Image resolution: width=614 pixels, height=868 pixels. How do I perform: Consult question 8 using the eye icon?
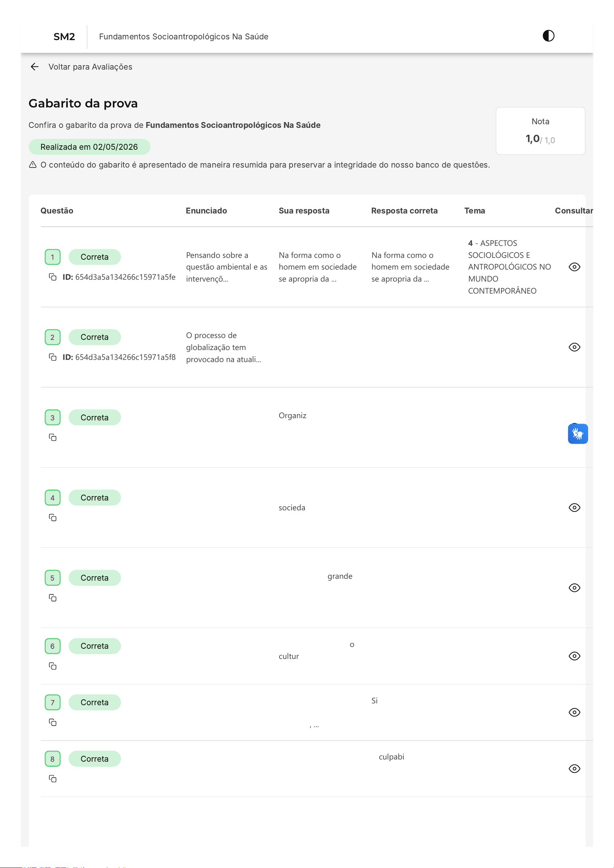click(574, 769)
